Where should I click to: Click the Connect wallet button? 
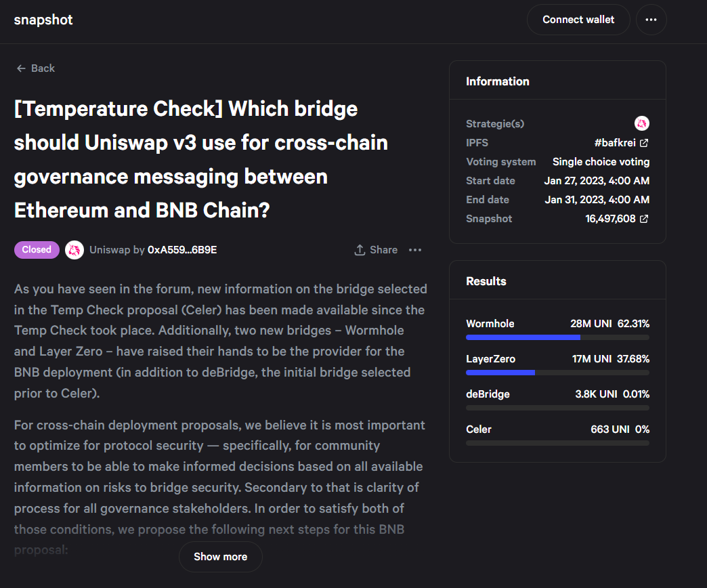click(578, 20)
